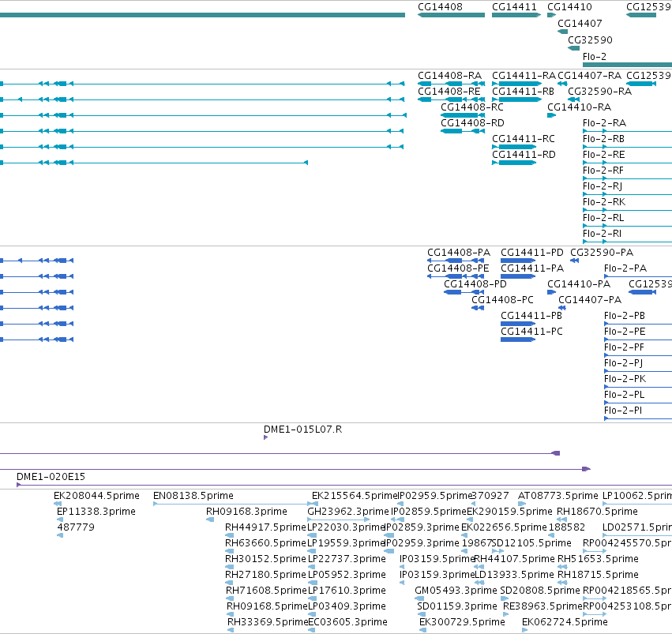Open EST label EN08138.5prime
The height and width of the screenshot is (634, 672).
193,496
